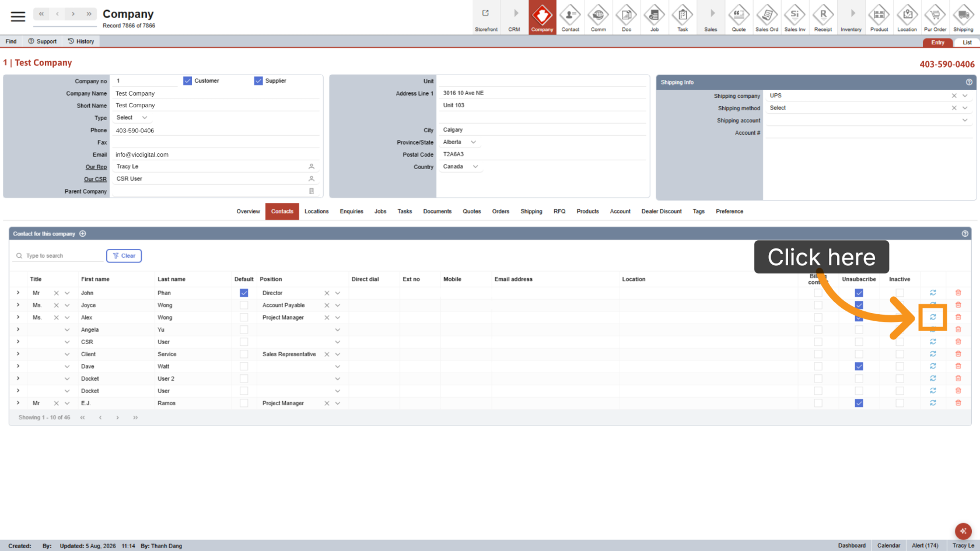Switch to the Locations tab
Screen dimensions: 980x551
coord(316,212)
